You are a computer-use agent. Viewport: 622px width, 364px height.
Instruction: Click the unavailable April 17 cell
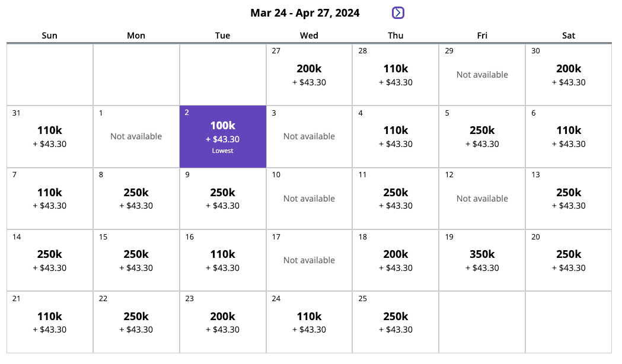(309, 260)
